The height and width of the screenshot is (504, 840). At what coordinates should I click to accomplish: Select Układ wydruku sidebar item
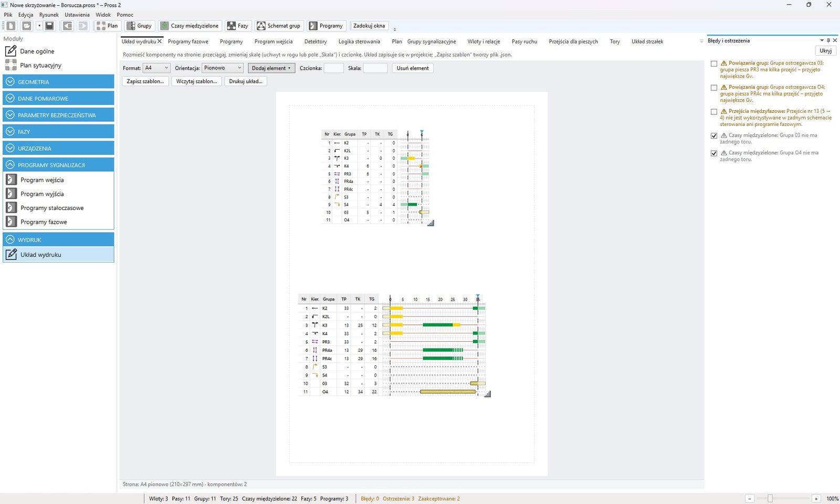coord(58,255)
